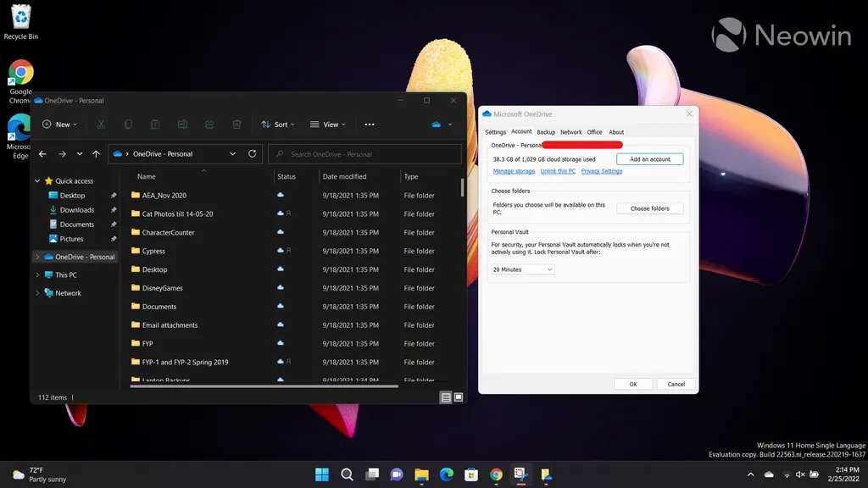Screen dimensions: 868x488
Task: Collapse the Quick access section
Action: click(37, 181)
